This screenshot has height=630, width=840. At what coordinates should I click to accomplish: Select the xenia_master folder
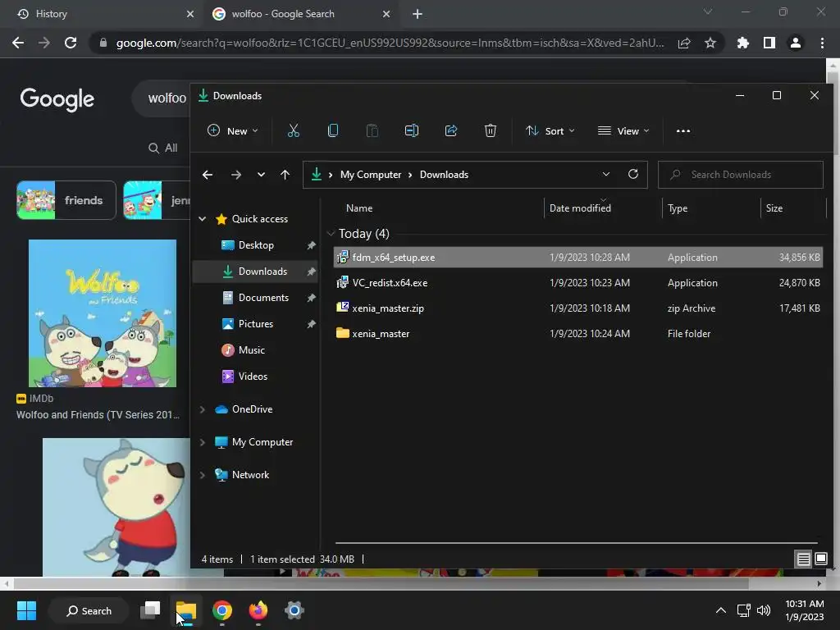tap(577, 333)
